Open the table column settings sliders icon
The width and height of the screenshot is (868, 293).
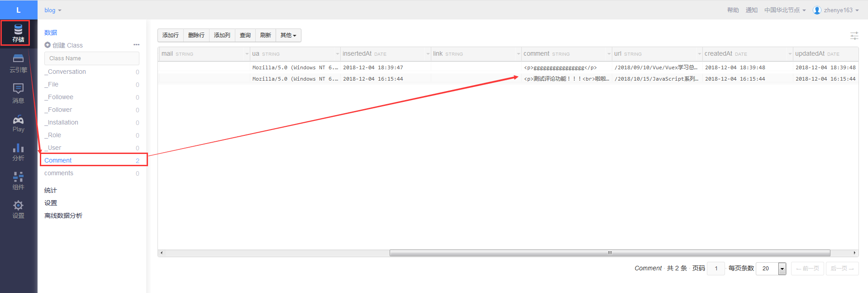click(x=854, y=35)
